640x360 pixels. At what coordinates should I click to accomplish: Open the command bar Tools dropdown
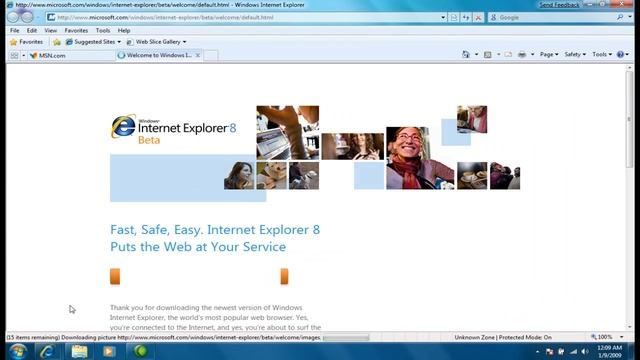[x=602, y=54]
